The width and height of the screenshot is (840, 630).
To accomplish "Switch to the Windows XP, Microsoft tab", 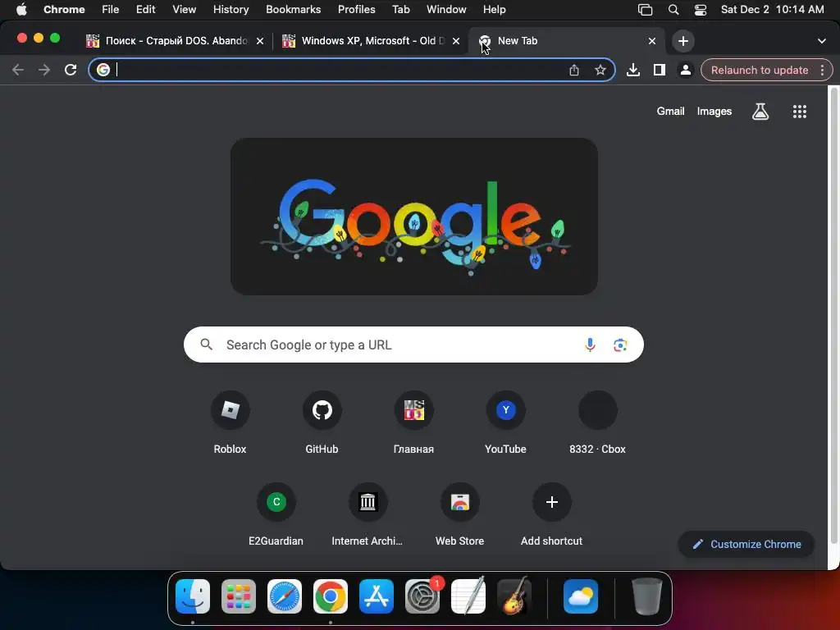I will click(372, 41).
